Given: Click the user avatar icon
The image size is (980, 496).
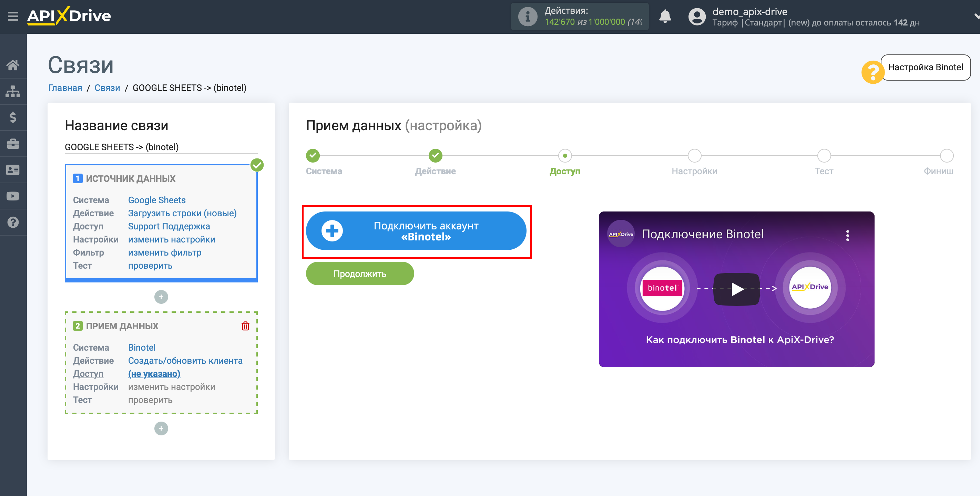Looking at the screenshot, I should click(x=697, y=16).
